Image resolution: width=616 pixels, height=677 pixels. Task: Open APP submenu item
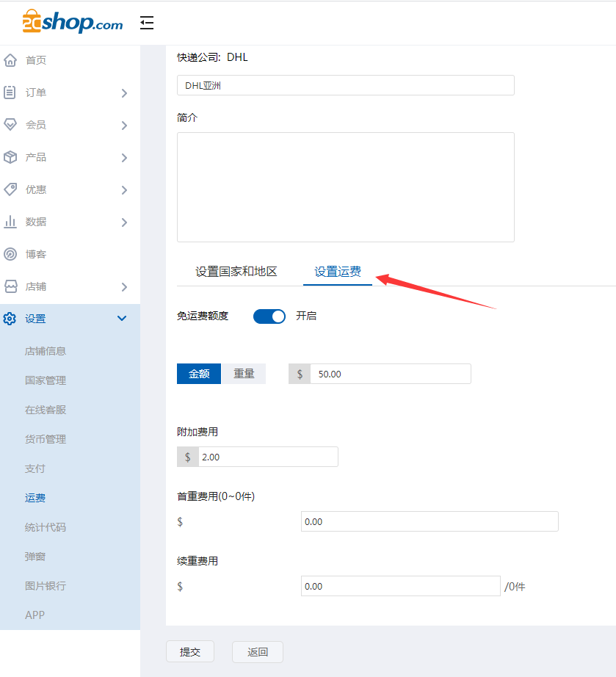35,615
